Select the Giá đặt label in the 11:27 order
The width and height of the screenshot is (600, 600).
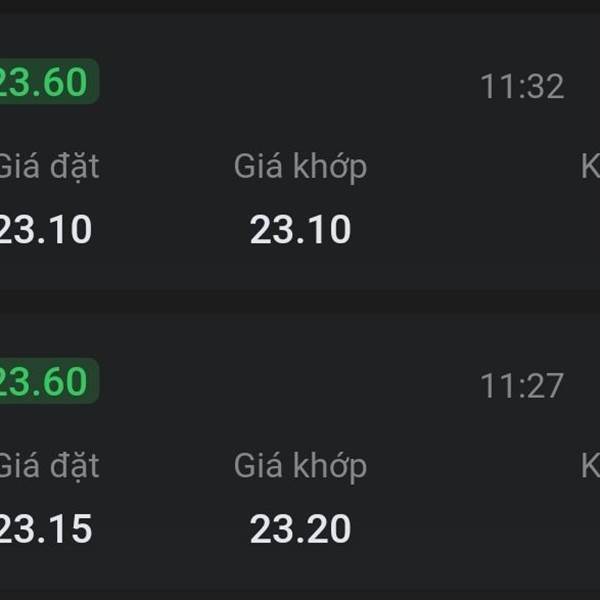[48, 465]
